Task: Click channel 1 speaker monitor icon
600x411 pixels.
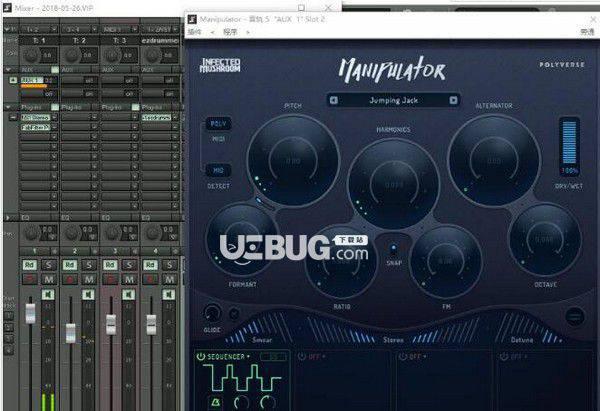Action: point(48,294)
